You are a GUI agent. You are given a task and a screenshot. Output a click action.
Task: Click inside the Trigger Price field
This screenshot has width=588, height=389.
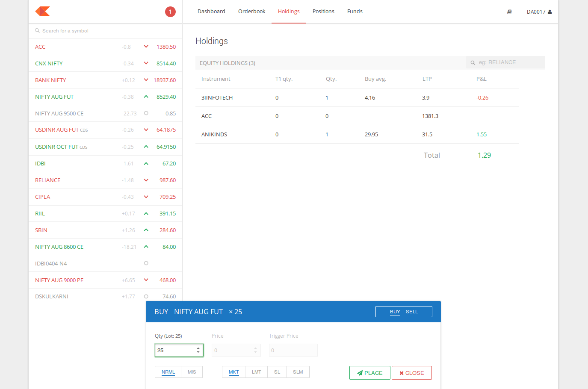pos(293,350)
